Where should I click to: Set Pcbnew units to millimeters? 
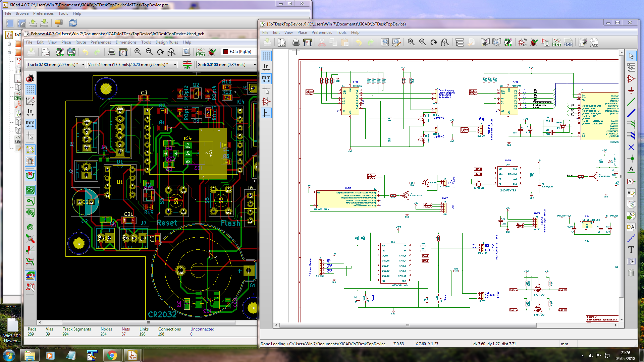(x=30, y=124)
